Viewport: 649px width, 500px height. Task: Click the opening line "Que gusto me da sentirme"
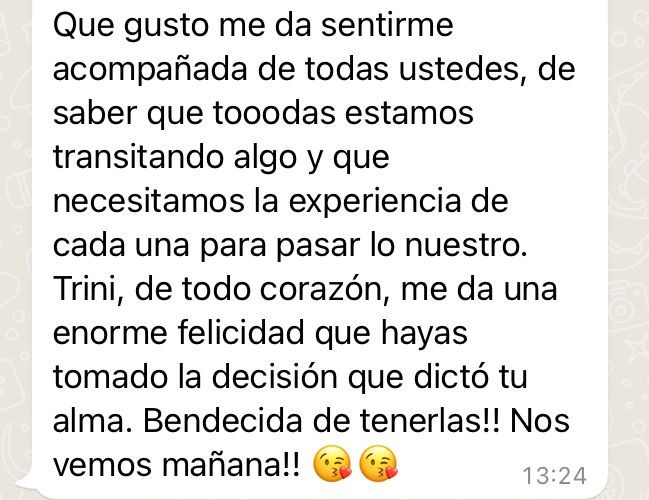[x=253, y=26]
